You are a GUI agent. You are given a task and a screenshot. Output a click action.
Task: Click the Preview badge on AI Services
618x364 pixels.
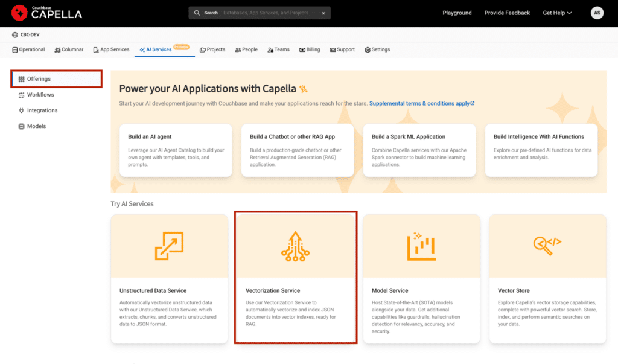(x=181, y=47)
